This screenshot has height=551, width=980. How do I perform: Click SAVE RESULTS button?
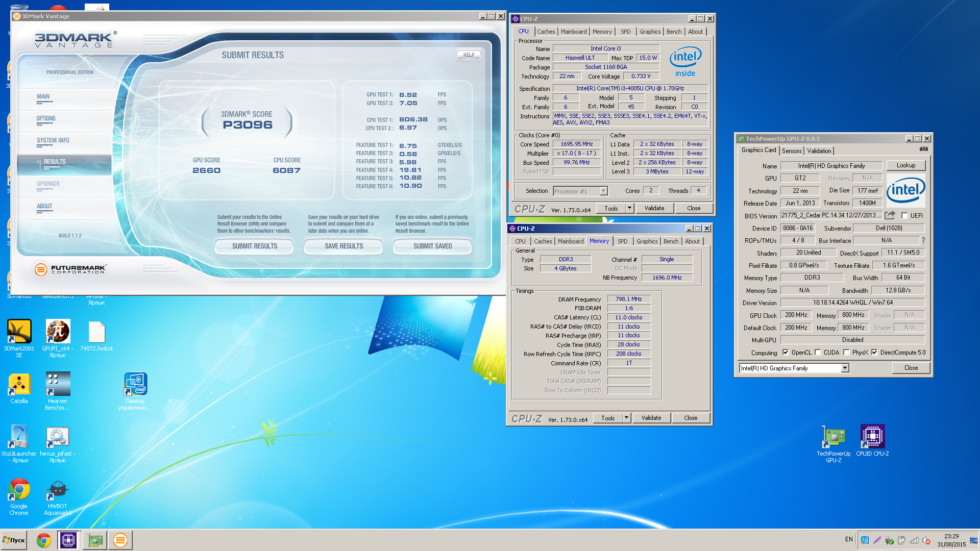344,246
